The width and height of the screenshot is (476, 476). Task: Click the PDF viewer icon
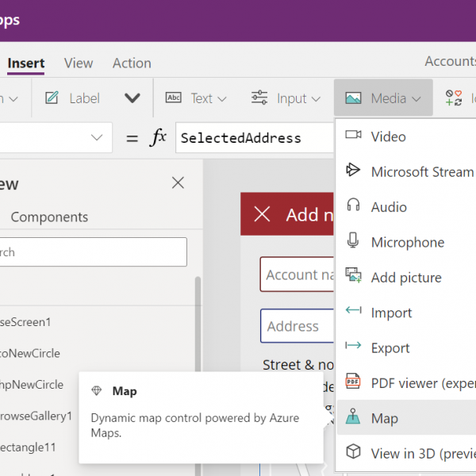[x=353, y=381]
